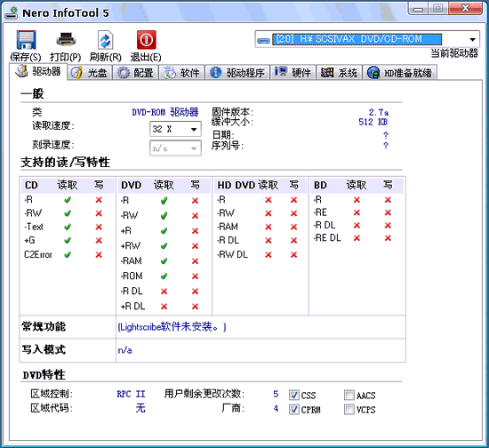Select the 驱动程序 drivers info tab

237,73
